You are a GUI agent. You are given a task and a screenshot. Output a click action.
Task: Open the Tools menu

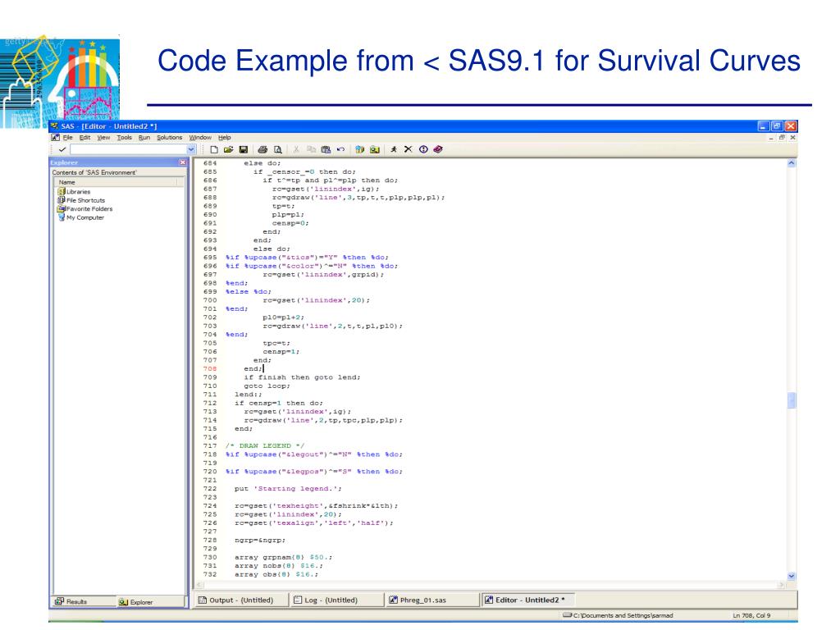click(125, 138)
